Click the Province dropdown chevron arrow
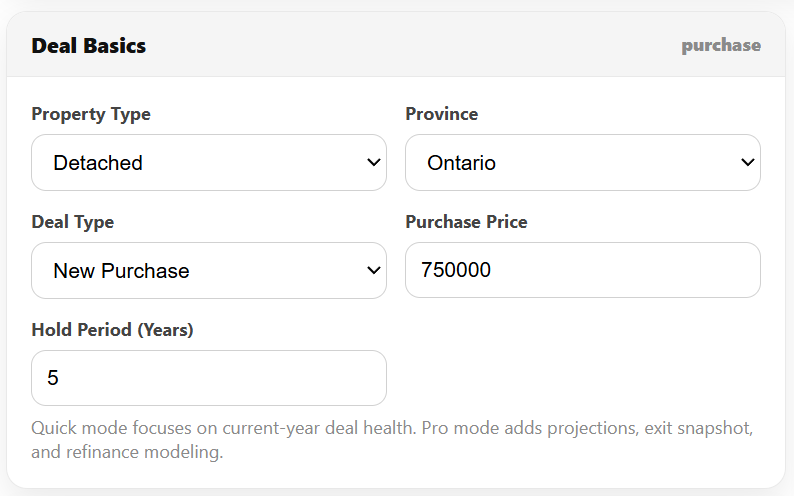 coord(748,162)
